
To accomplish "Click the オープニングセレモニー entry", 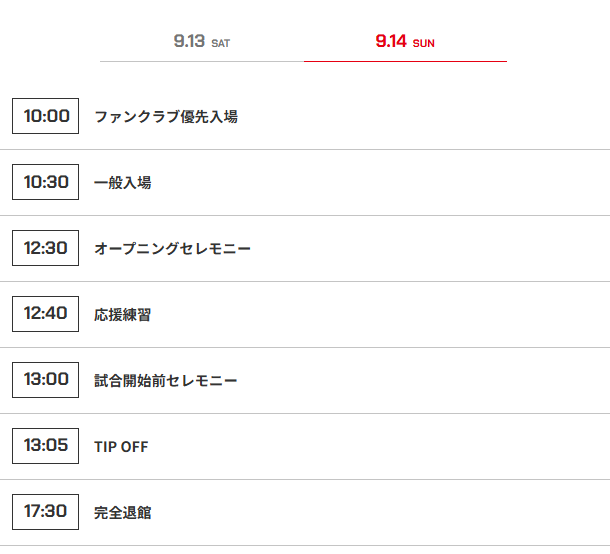I will [173, 249].
